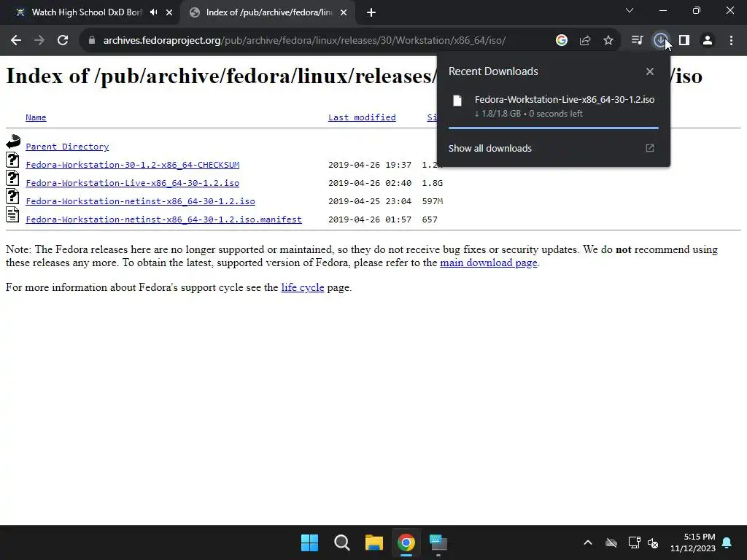Select the Index of /pub/archive tab

268,12
